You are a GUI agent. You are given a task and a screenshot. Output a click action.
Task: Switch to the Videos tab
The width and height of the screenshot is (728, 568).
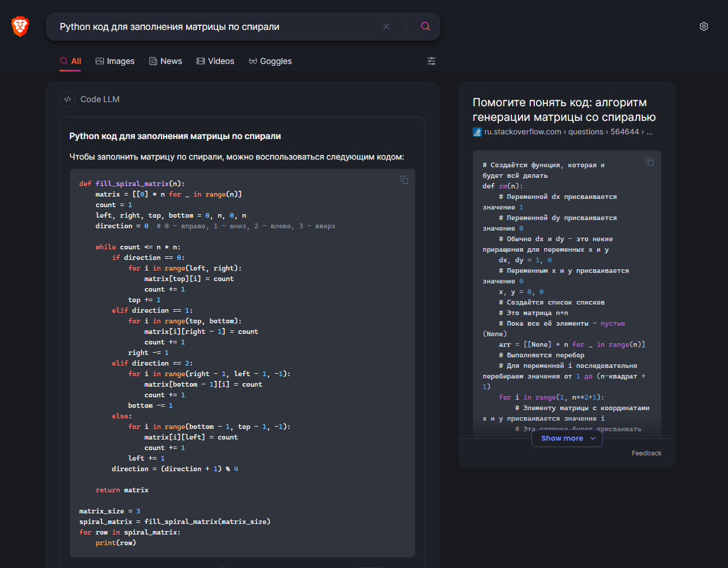tap(215, 61)
